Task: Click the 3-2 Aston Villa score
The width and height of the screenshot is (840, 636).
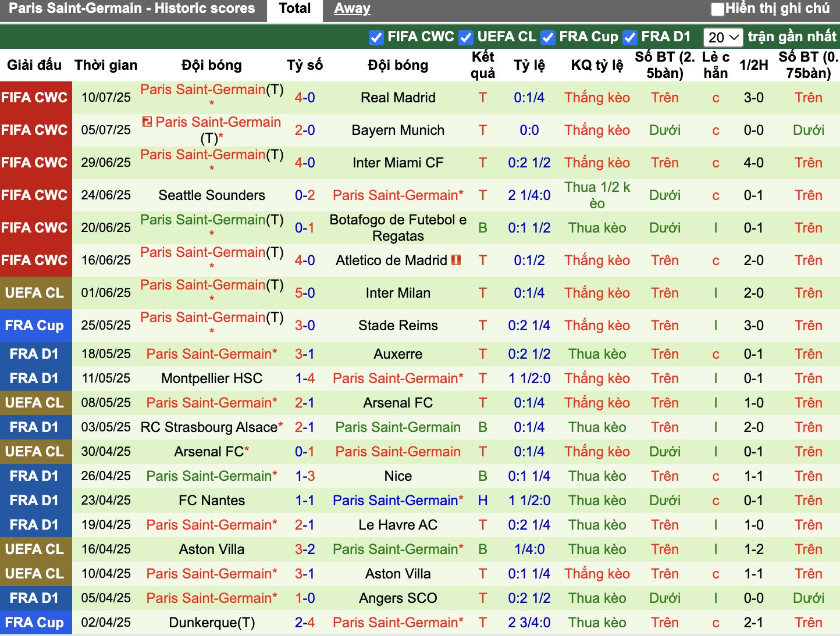Action: click(305, 549)
